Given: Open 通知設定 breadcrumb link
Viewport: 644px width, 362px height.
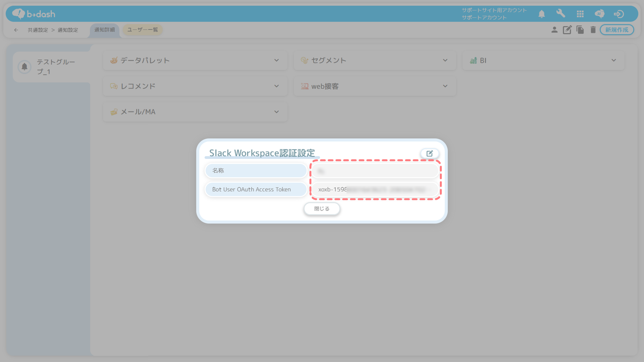Looking at the screenshot, I should coord(68,30).
